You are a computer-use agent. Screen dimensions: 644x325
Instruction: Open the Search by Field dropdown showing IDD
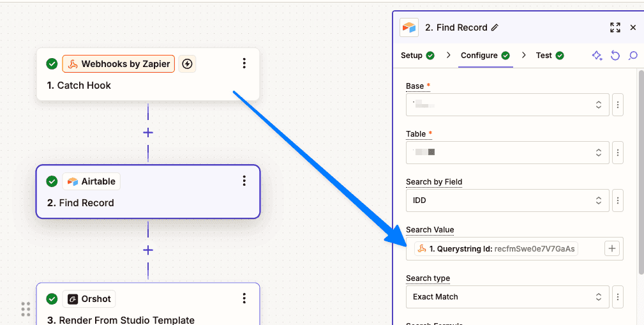[x=507, y=200]
